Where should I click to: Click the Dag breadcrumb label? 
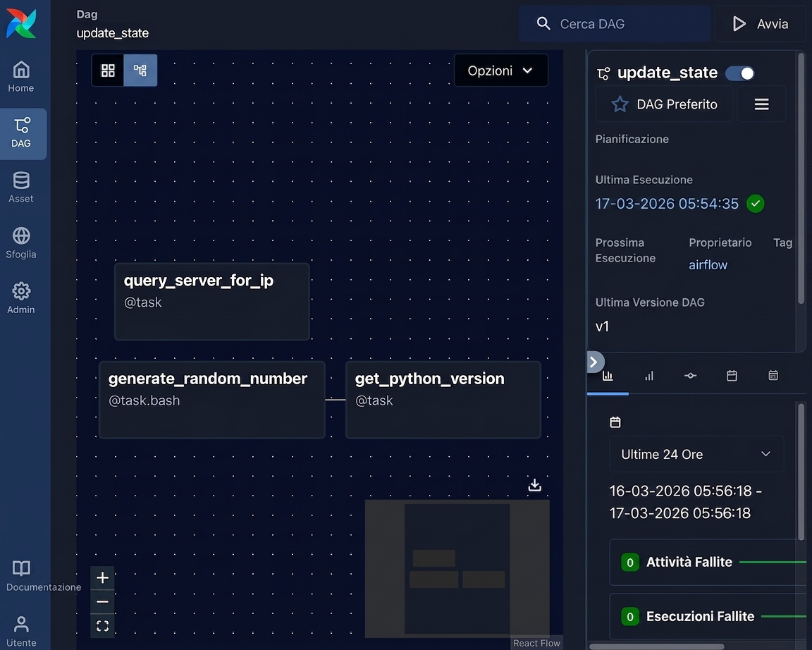pos(87,15)
